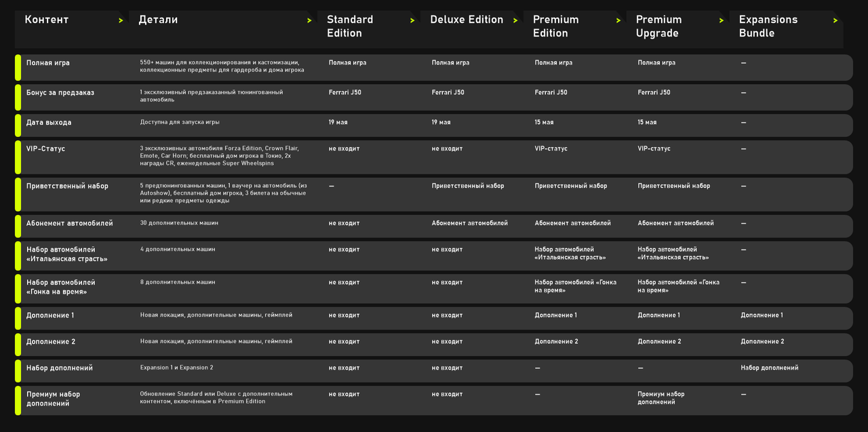Click the details text starting '550+ машин'

coord(222,66)
